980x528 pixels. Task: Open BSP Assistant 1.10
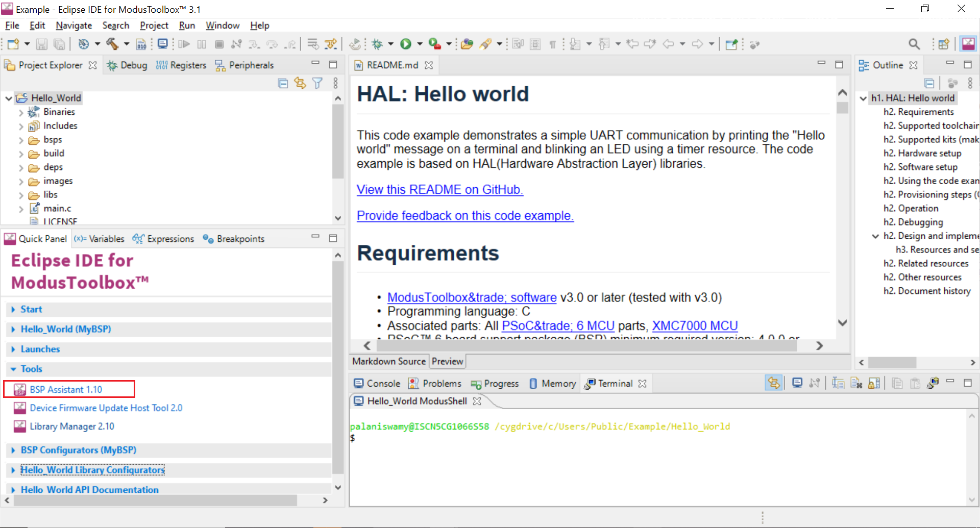point(66,389)
